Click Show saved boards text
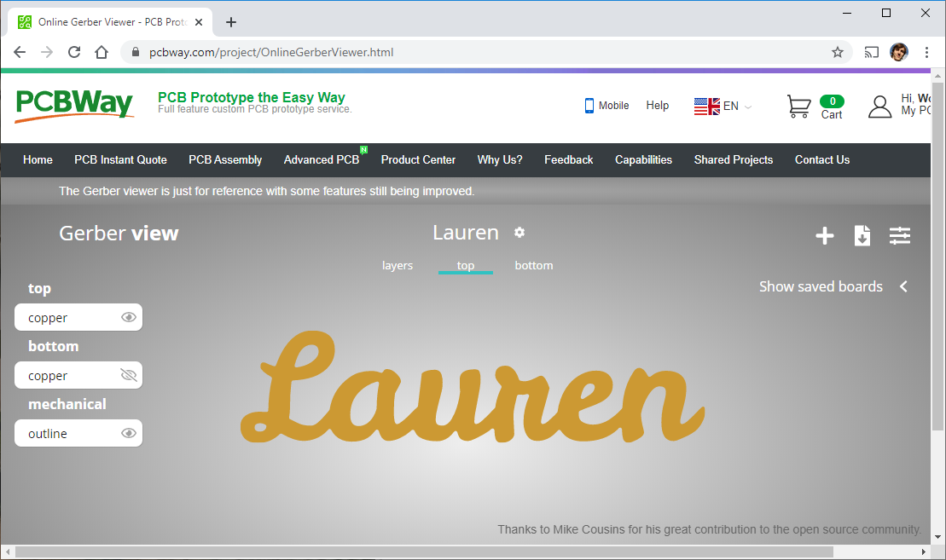The height and width of the screenshot is (560, 946). (x=821, y=286)
